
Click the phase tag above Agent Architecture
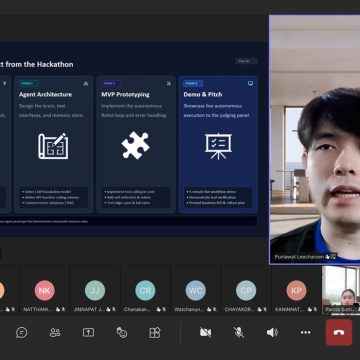click(x=28, y=83)
